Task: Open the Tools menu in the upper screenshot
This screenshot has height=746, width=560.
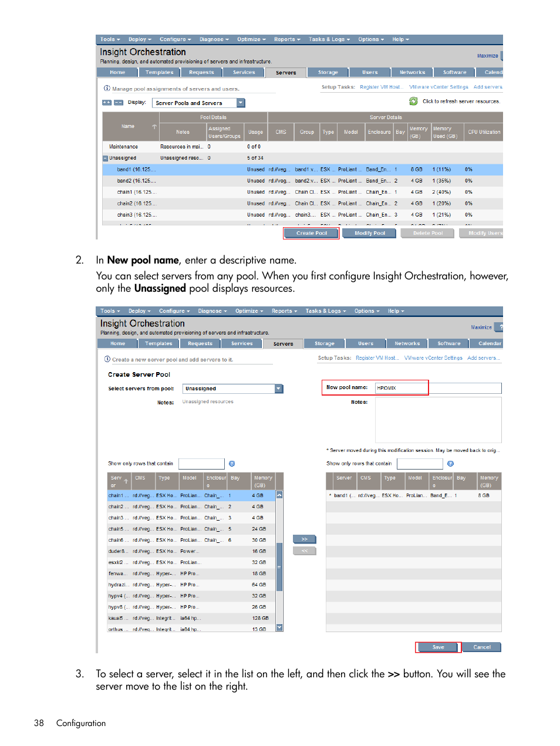Action: click(110, 39)
